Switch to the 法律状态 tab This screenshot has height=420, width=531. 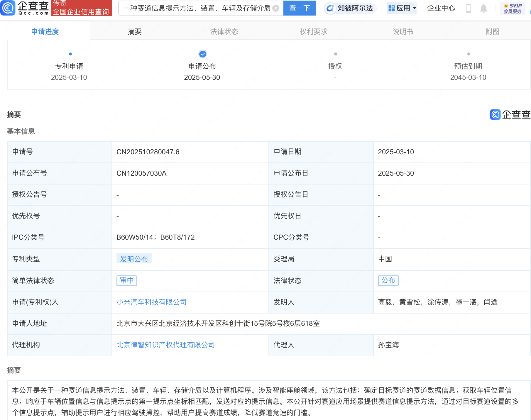click(224, 31)
